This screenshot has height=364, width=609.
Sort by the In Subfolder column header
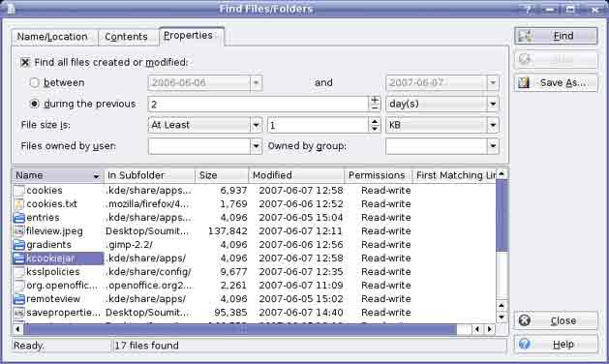pyautogui.click(x=149, y=175)
